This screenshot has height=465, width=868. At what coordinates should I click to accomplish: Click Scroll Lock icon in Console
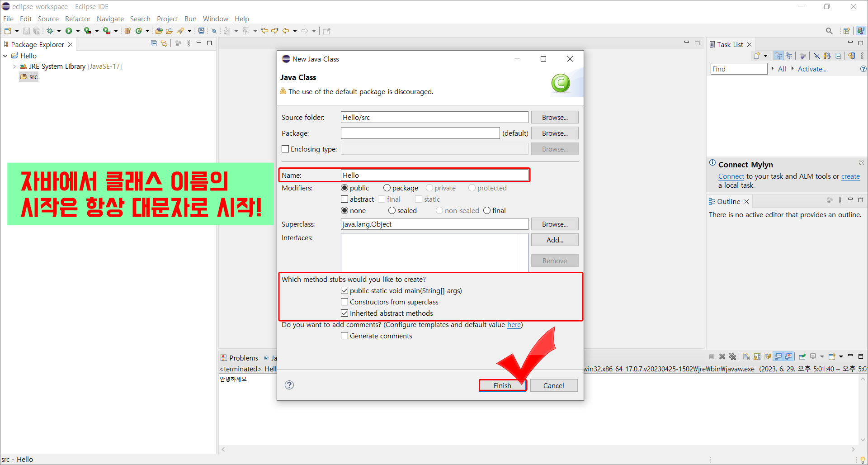(x=757, y=356)
